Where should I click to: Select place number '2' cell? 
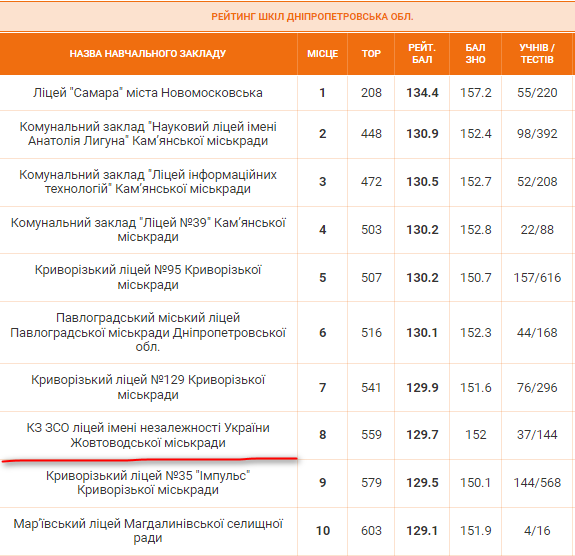coord(323,134)
